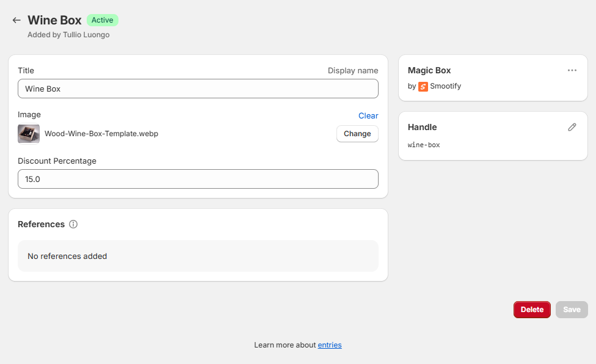
Task: Click the No references added box
Action: pyautogui.click(x=198, y=256)
